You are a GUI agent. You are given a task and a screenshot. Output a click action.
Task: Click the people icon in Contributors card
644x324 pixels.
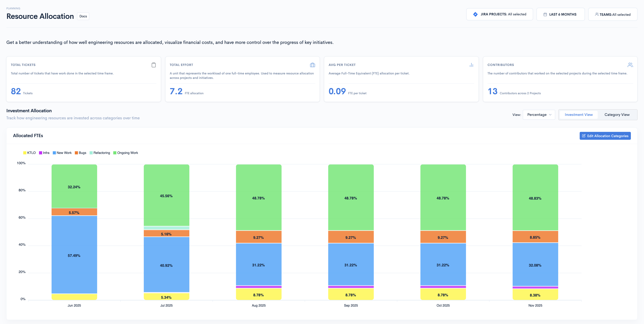[x=630, y=65]
